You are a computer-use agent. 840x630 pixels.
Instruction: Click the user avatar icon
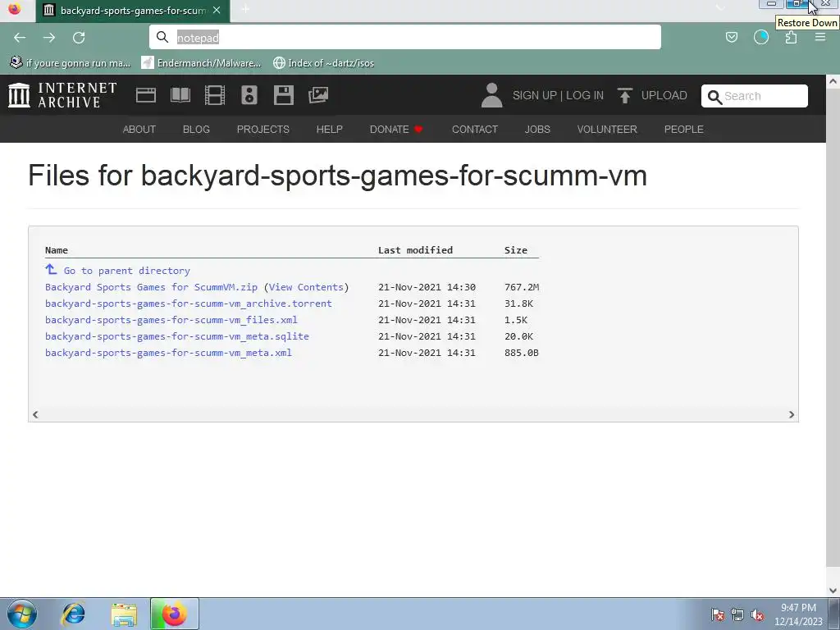pos(492,95)
